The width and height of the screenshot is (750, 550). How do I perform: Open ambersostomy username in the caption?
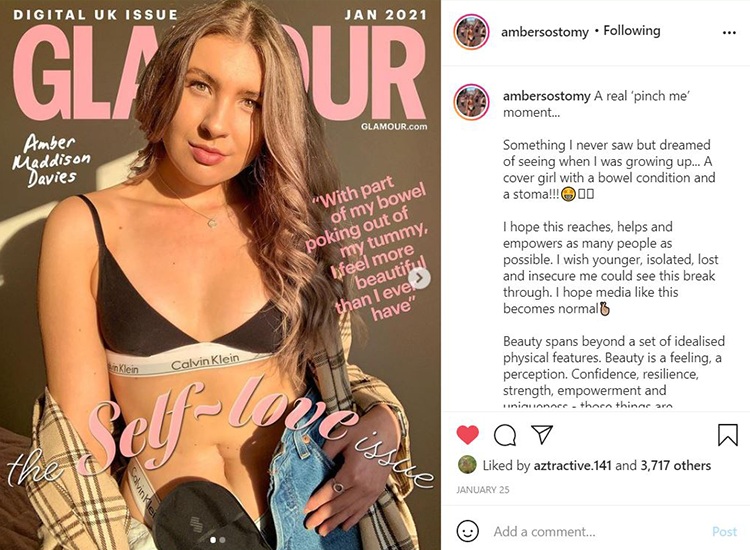pyautogui.click(x=546, y=96)
